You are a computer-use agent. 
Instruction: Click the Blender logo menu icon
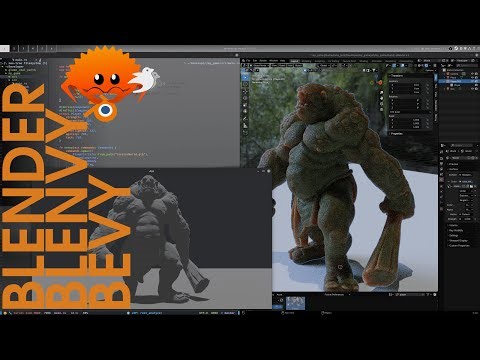[244, 61]
